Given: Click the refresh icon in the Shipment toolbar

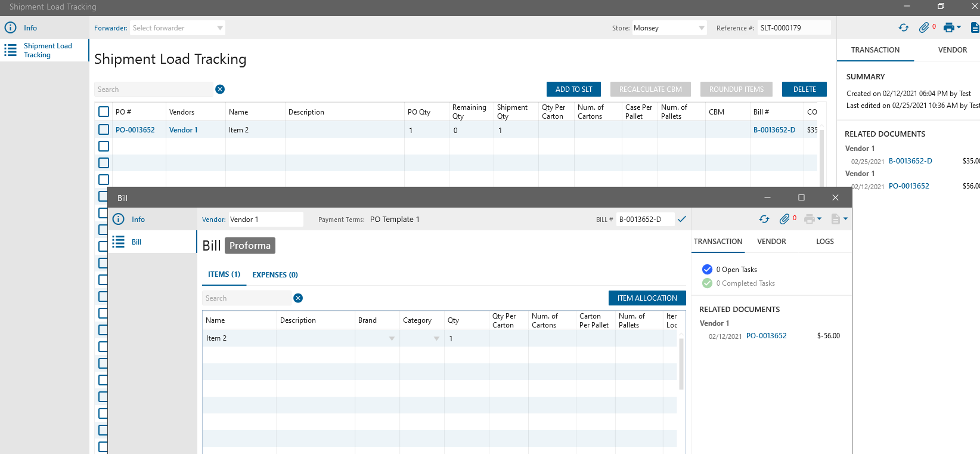Looking at the screenshot, I should [904, 27].
